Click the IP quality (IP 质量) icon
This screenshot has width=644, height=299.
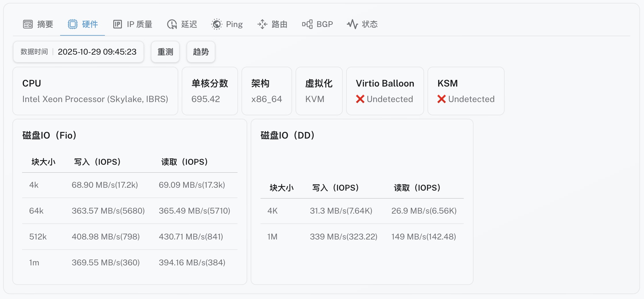pos(118,24)
